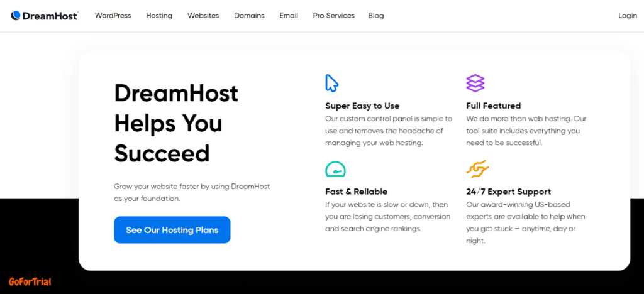Viewport: 644px width, 294px height.
Task: Click the text 'Grow your website faster by using DreamHost'
Action: click(x=192, y=186)
